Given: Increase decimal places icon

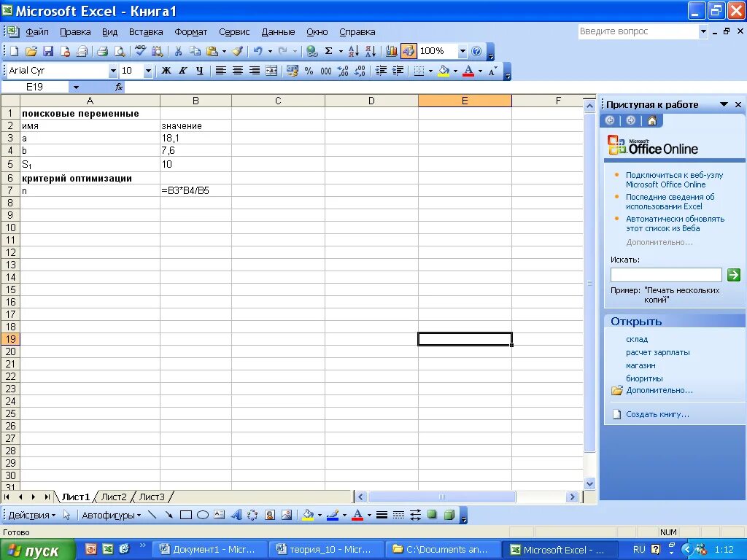Looking at the screenshot, I should tap(343, 71).
